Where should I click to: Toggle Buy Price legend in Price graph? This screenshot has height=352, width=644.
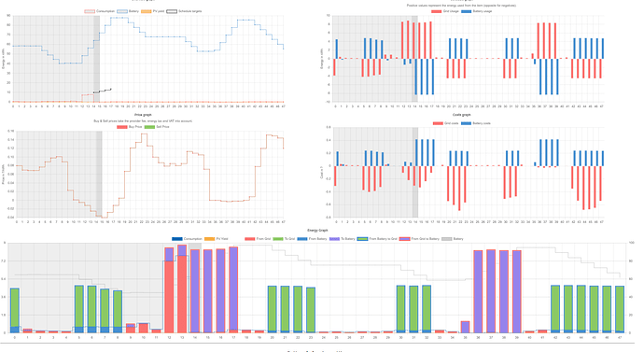130,127
